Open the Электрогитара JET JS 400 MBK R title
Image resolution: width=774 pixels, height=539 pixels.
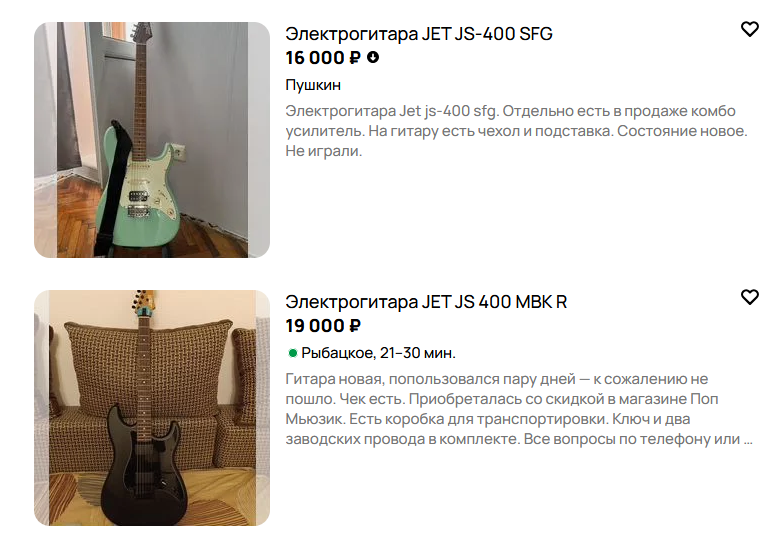click(426, 302)
